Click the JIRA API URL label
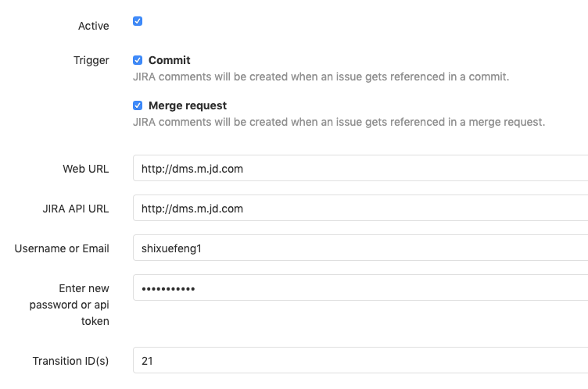Image resolution: width=588 pixels, height=389 pixels. (76, 209)
